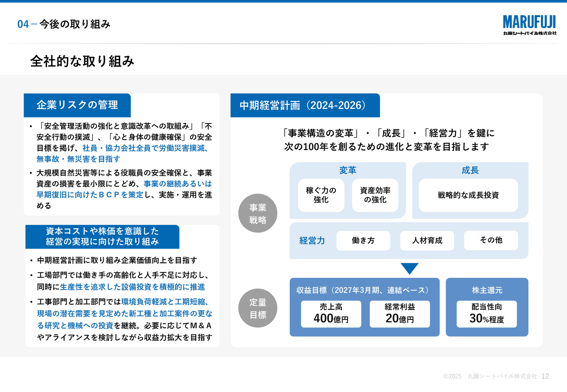Click the blue downward triangle arrow
The height and width of the screenshot is (392, 567).
pyautogui.click(x=410, y=269)
